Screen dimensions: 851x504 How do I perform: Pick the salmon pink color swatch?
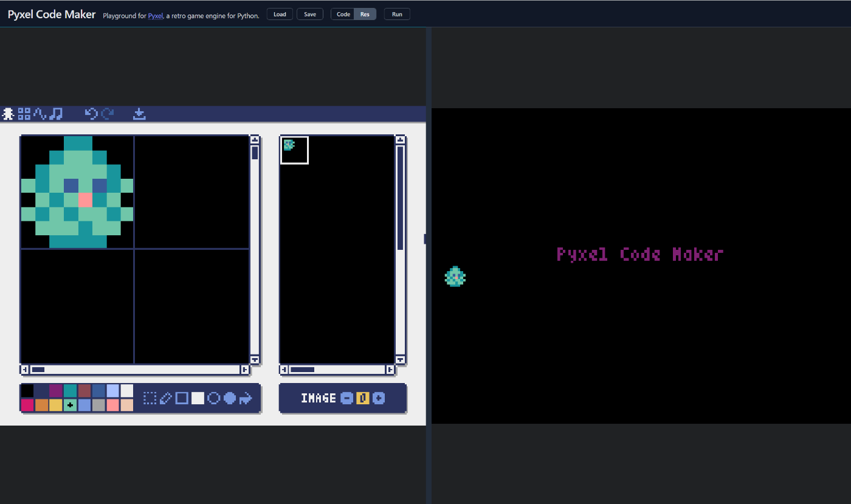(113, 405)
